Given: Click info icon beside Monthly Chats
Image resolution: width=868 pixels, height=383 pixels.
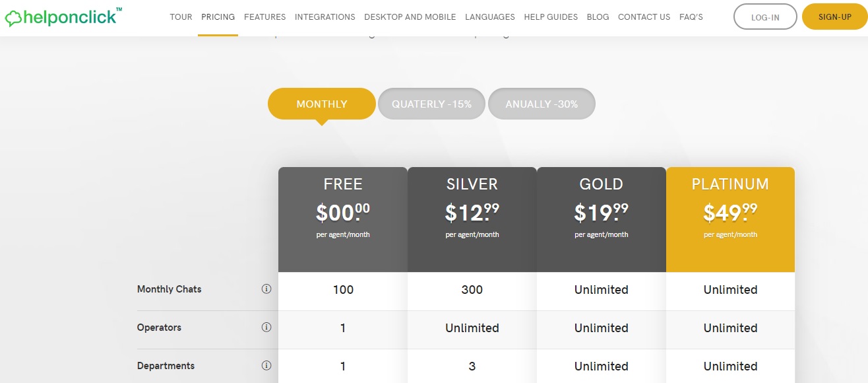Looking at the screenshot, I should (x=266, y=289).
